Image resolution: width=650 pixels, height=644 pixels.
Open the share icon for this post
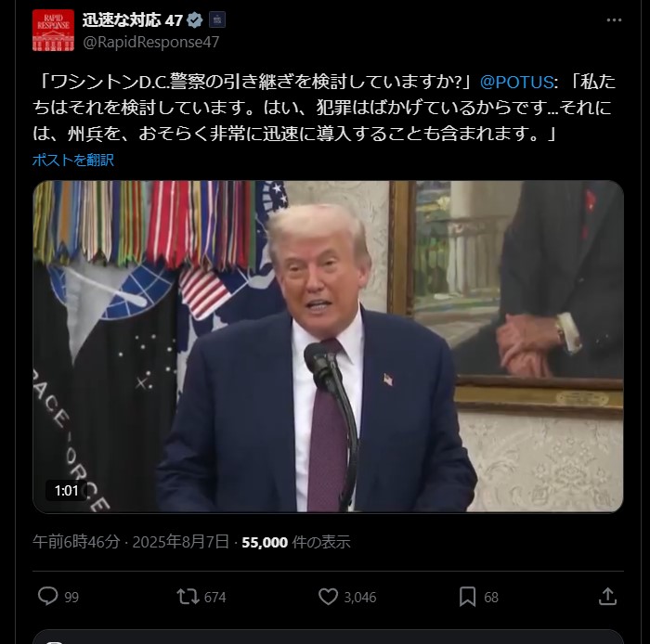coord(607,597)
